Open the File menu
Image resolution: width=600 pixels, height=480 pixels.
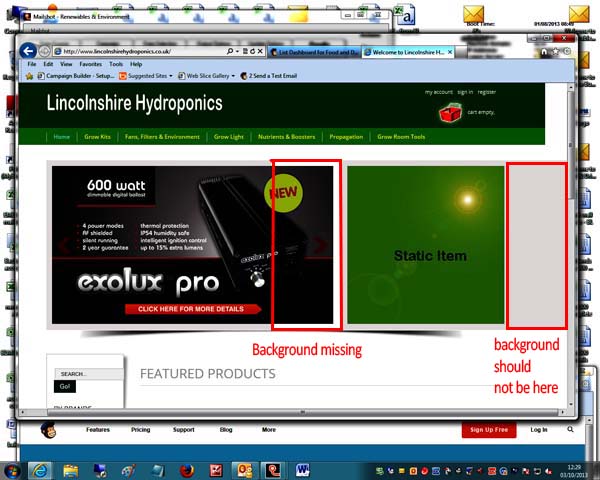pos(32,64)
